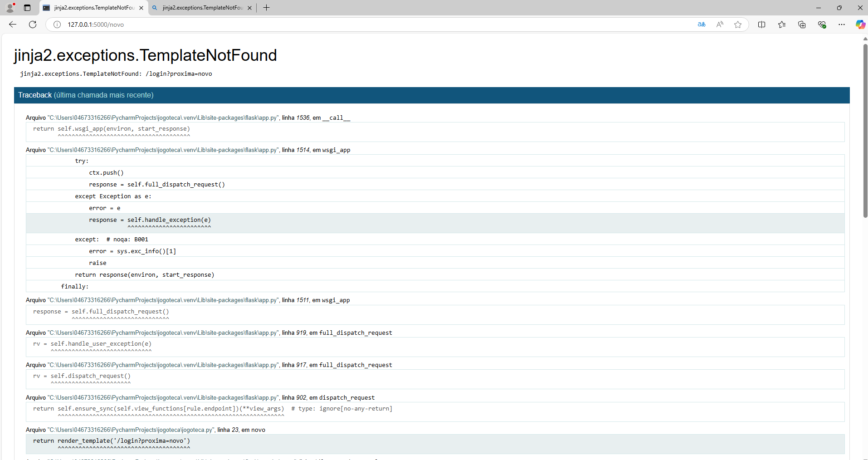This screenshot has height=460, width=868.
Task: Click the vertical scrollbar thumb
Action: click(x=865, y=131)
